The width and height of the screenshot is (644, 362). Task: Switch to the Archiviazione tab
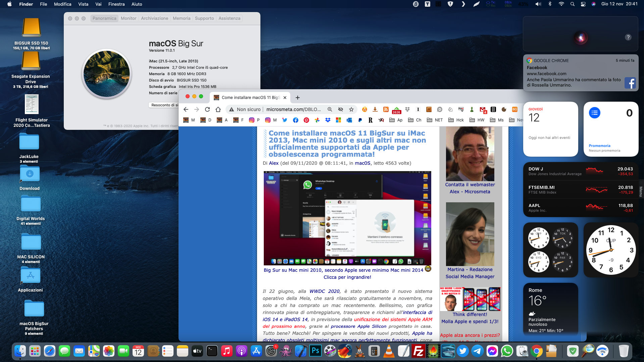pyautogui.click(x=154, y=18)
